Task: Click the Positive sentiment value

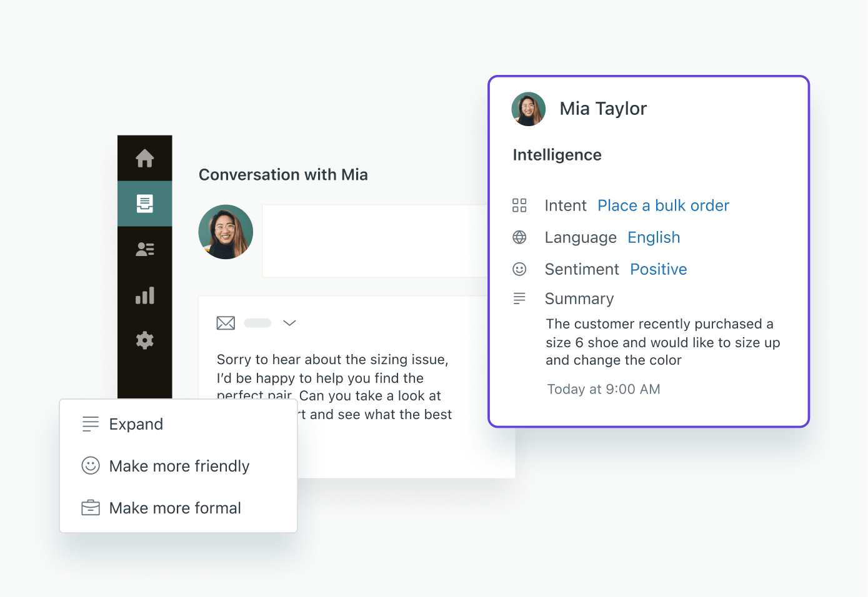Action: (658, 269)
